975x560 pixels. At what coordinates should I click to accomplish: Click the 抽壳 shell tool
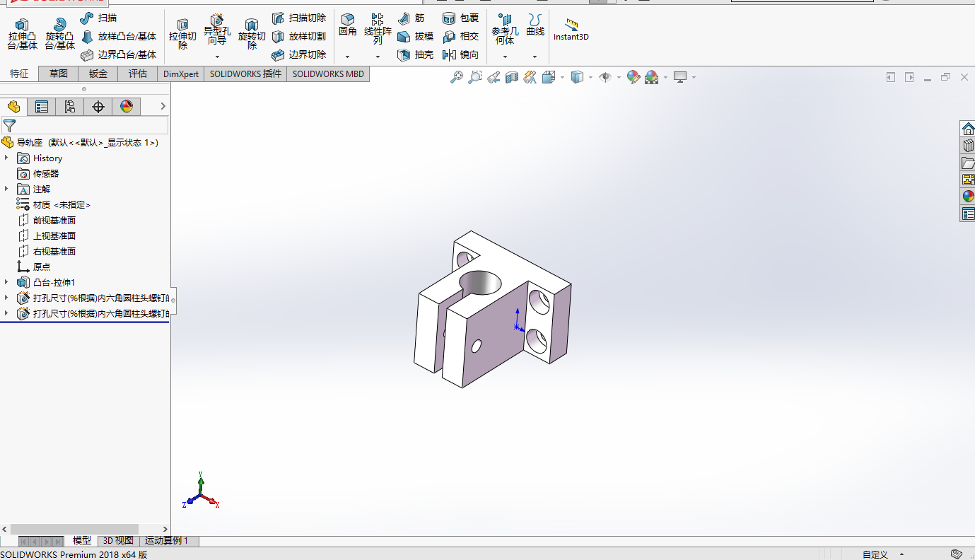[415, 54]
